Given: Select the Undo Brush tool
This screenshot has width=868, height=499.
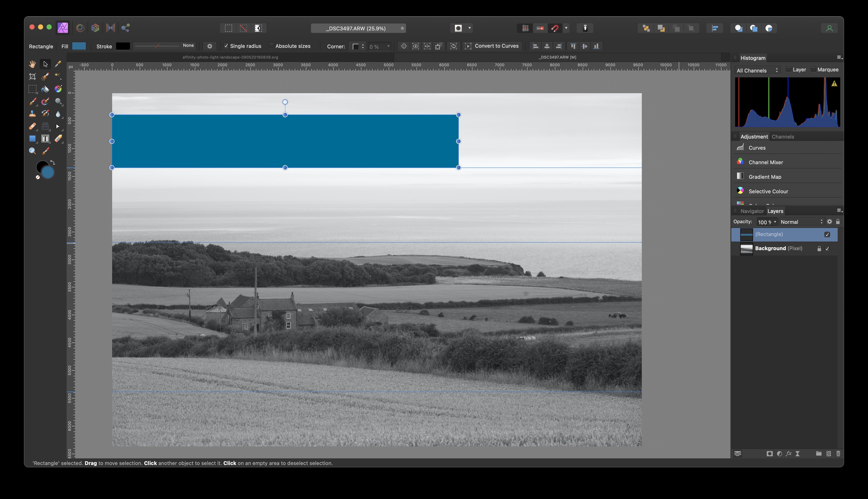Looking at the screenshot, I should pyautogui.click(x=45, y=114).
